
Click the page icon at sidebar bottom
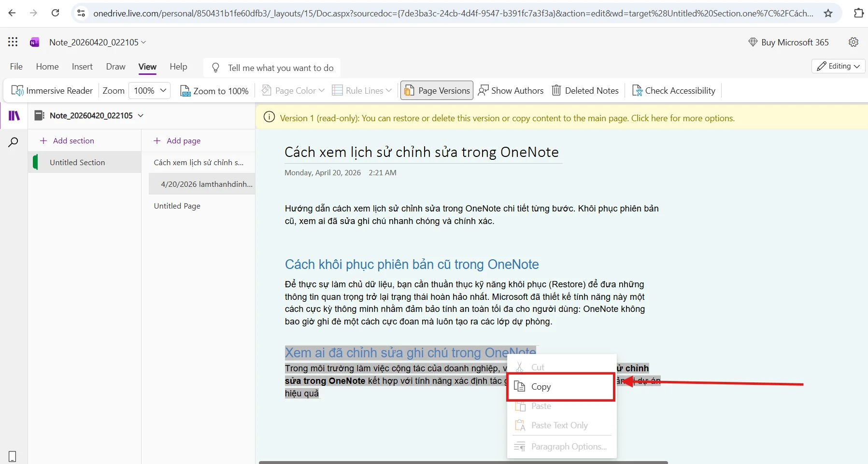click(x=13, y=456)
